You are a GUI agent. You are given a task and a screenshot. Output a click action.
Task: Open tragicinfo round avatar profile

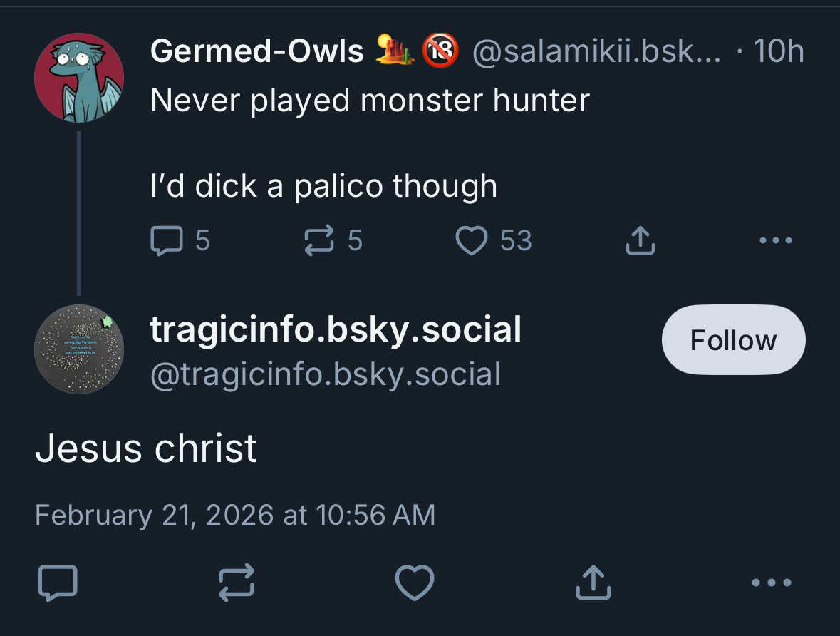tap(79, 349)
